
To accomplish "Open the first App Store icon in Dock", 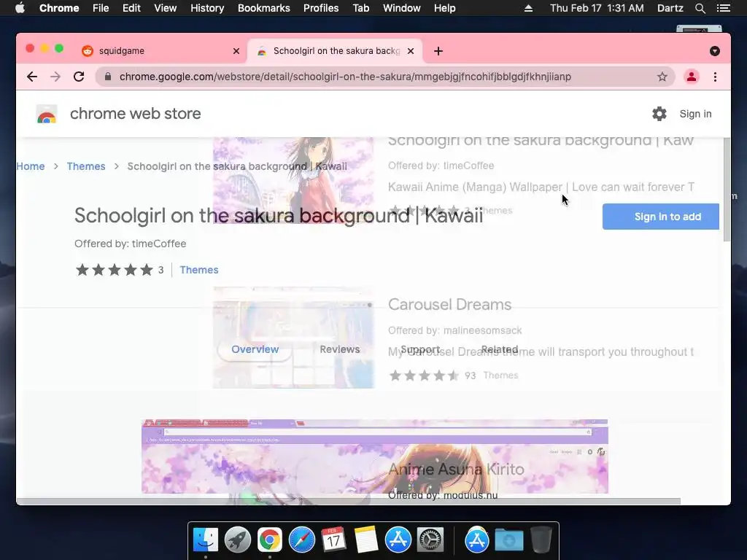I will click(398, 540).
